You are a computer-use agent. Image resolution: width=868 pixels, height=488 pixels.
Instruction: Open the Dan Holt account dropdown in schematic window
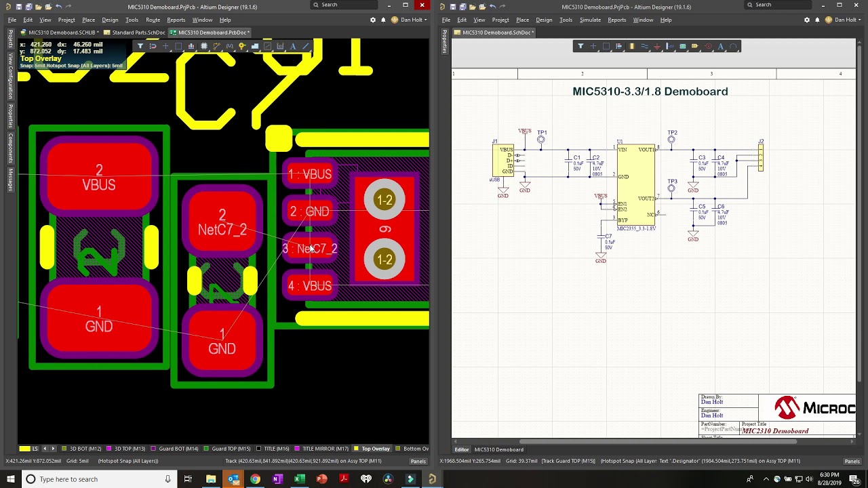(x=843, y=20)
